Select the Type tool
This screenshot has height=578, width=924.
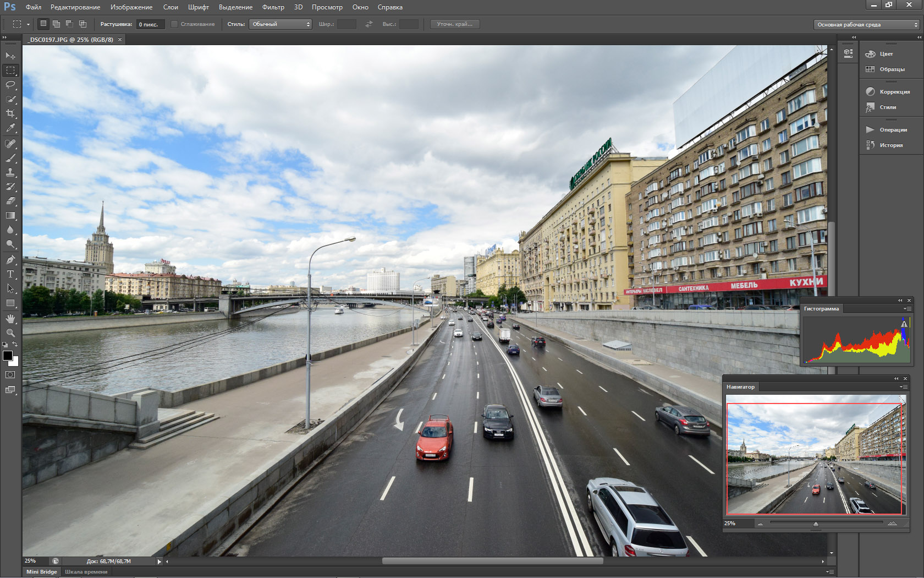10,274
